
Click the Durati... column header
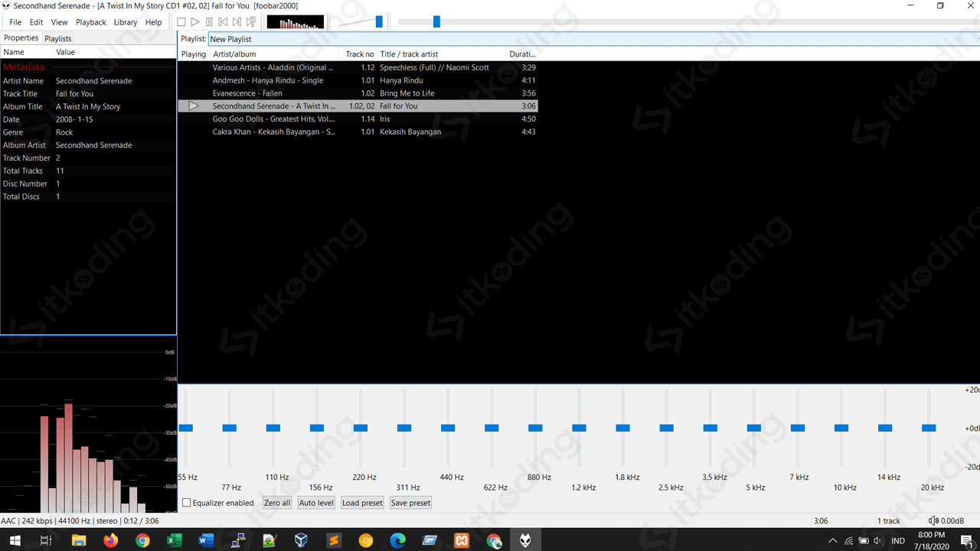click(522, 54)
